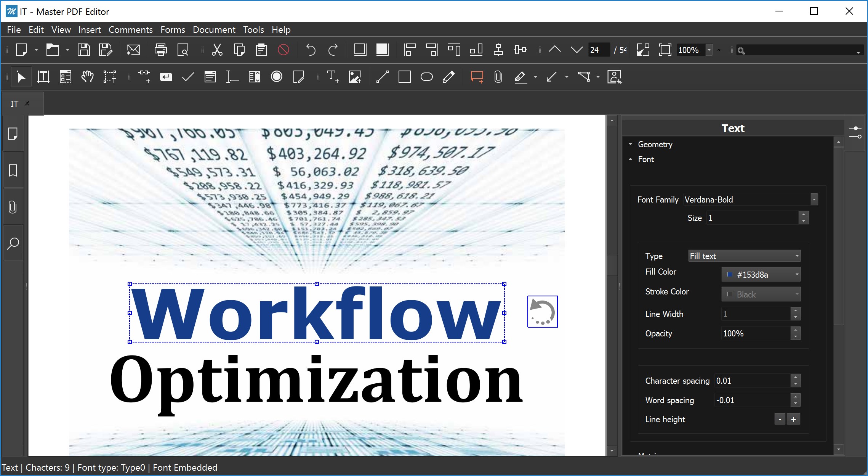
Task: Select the Hand tool
Action: 87,77
